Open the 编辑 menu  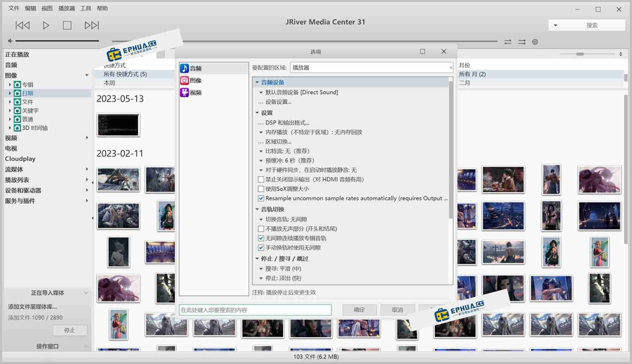point(30,8)
